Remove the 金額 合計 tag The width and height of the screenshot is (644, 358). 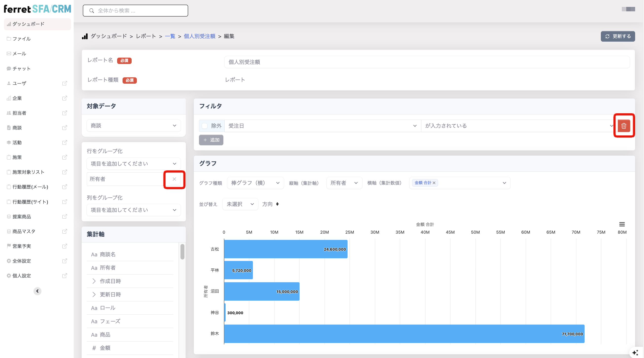click(434, 183)
